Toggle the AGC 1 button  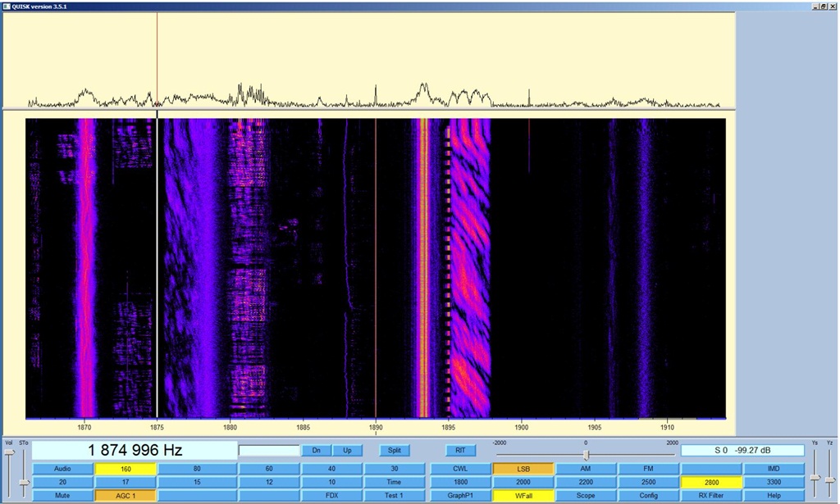pyautogui.click(x=126, y=496)
